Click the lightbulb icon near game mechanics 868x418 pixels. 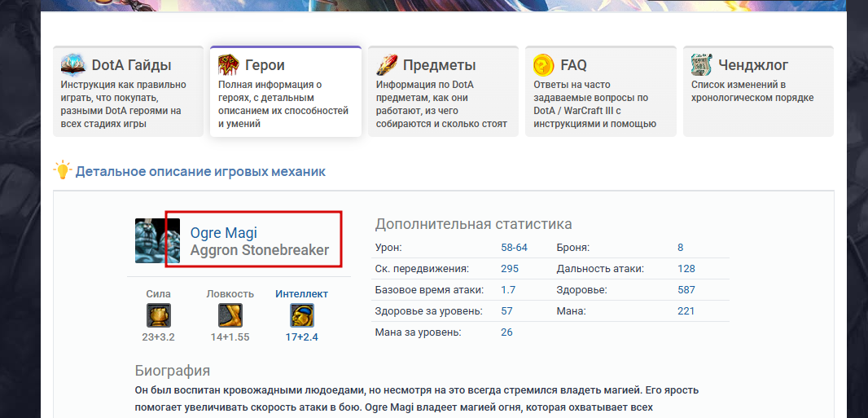click(63, 170)
